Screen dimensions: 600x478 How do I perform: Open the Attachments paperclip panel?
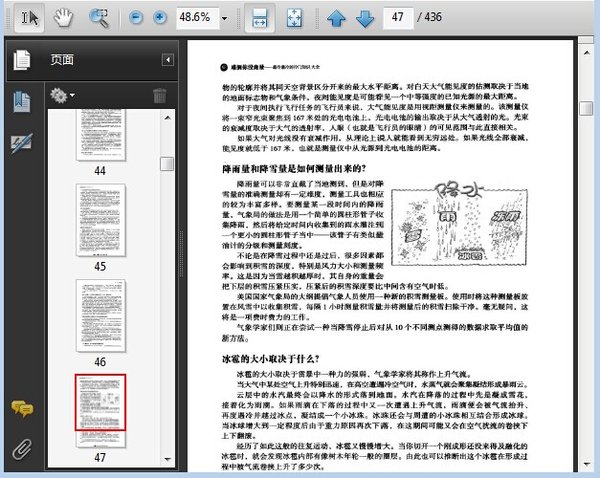click(x=20, y=449)
